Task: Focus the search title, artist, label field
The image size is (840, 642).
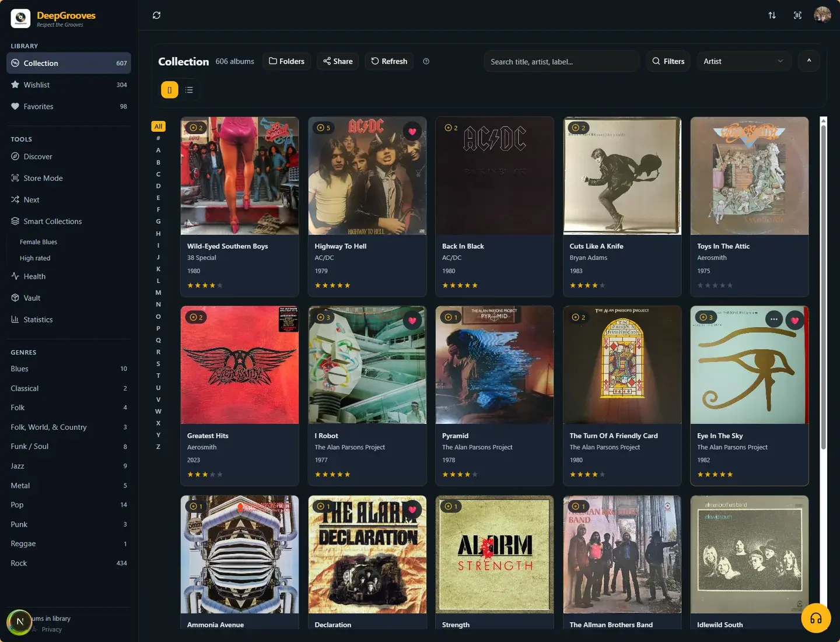Action: (561, 61)
